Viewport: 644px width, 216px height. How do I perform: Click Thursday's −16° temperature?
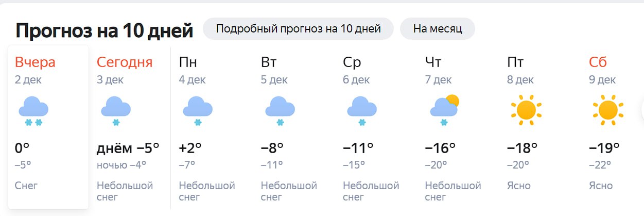(440, 148)
